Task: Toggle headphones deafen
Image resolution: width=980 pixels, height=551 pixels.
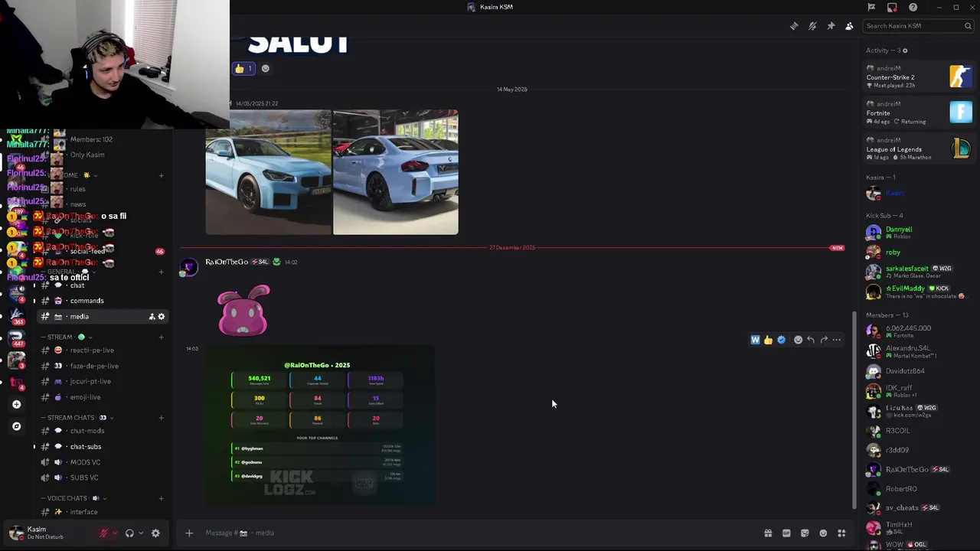Action: click(129, 533)
